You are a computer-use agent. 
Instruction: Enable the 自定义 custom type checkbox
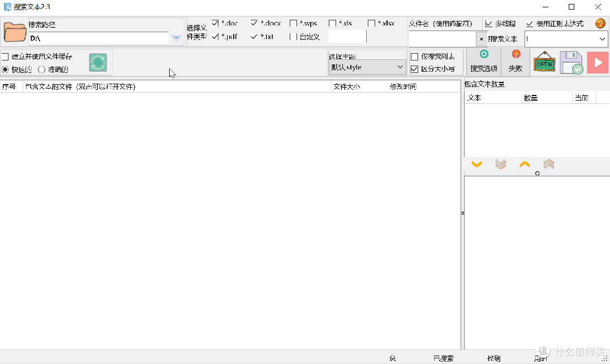point(293,37)
